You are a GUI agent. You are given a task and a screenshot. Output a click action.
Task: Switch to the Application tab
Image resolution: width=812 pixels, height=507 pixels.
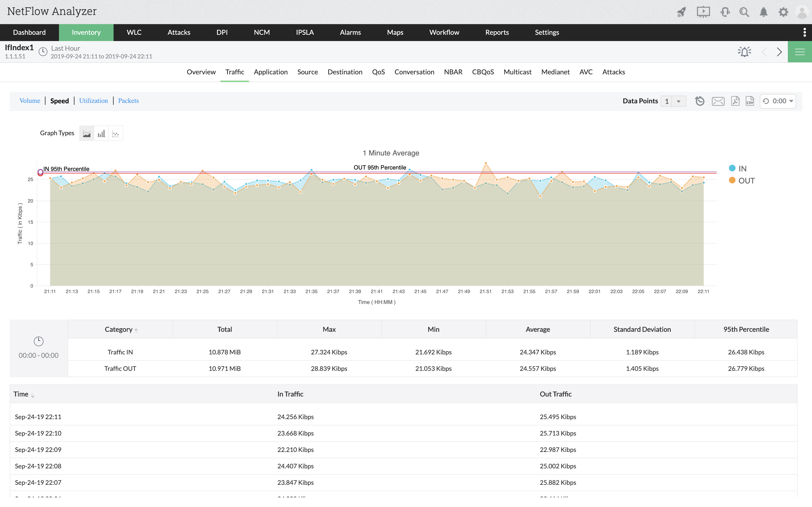tap(270, 72)
